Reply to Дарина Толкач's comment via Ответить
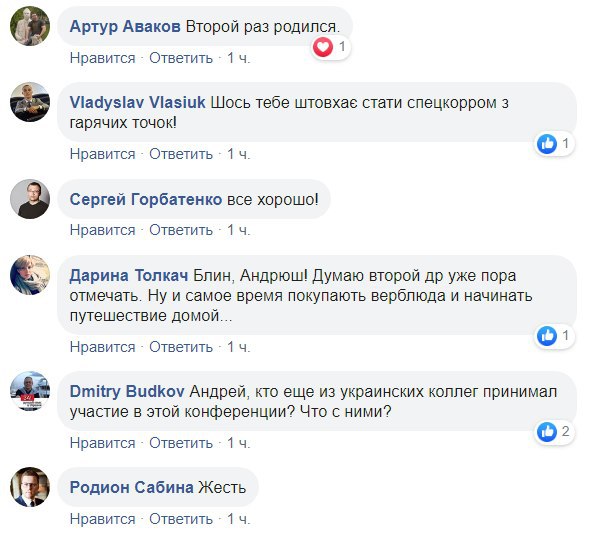Image resolution: width=614 pixels, height=534 pixels. [x=181, y=346]
